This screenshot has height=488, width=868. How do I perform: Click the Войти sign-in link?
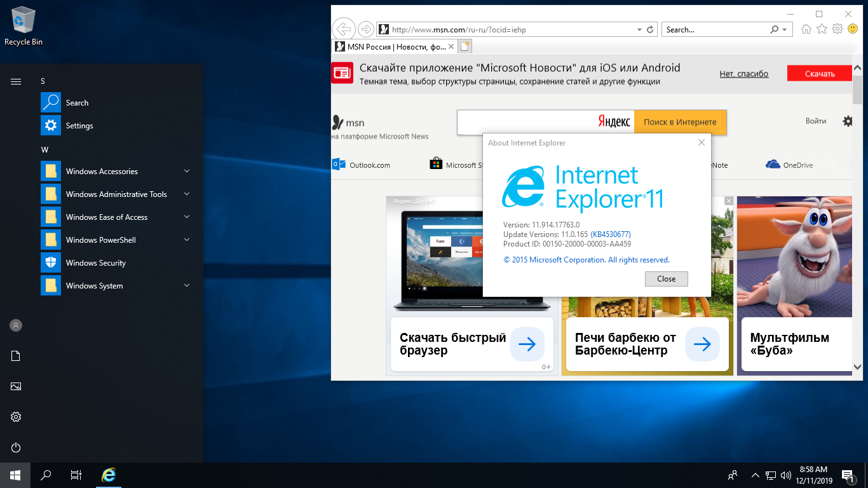tap(816, 121)
